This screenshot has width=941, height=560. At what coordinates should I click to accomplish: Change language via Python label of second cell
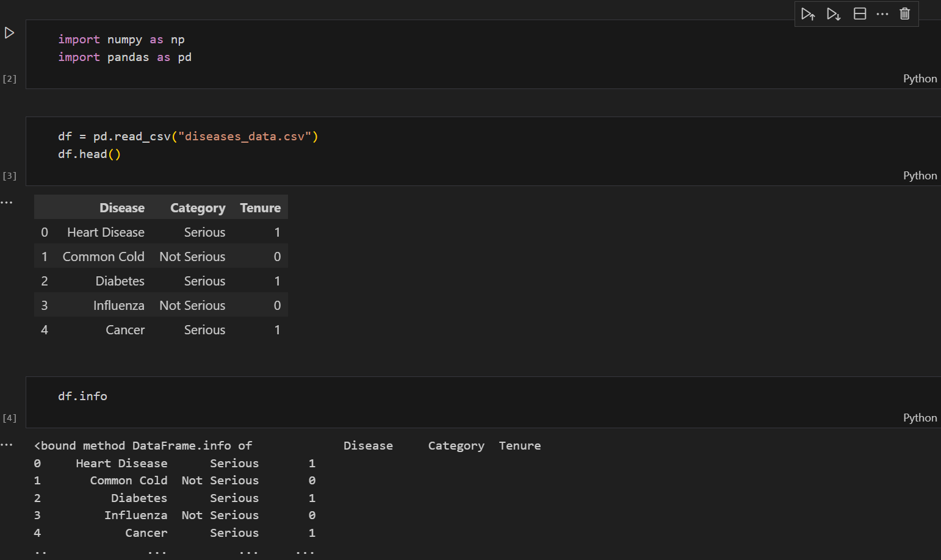[920, 175]
